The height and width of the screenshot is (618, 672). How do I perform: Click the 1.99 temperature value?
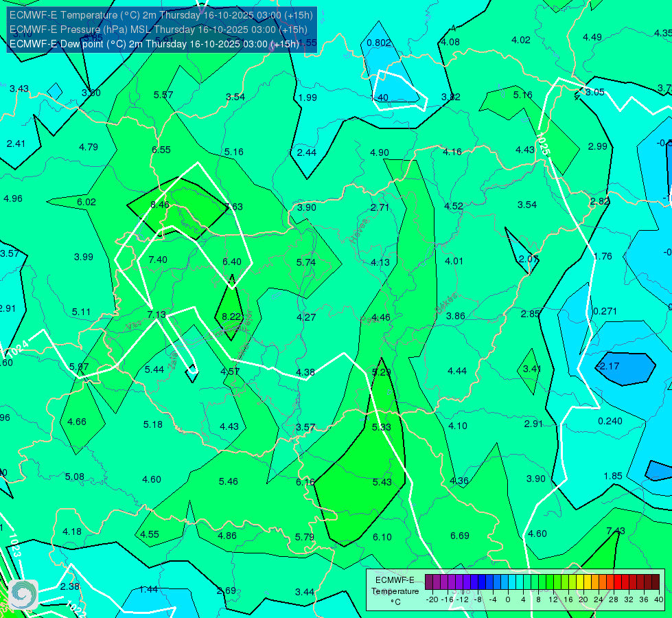point(308,98)
